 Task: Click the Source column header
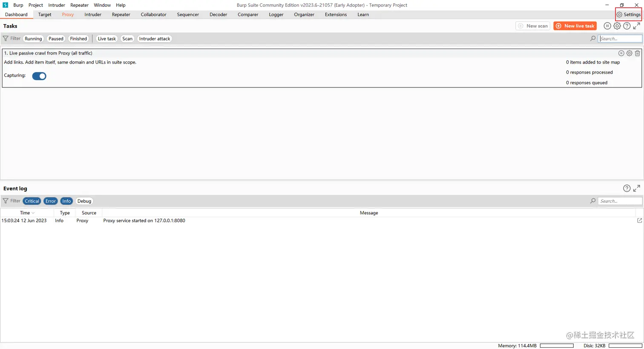[89, 213]
